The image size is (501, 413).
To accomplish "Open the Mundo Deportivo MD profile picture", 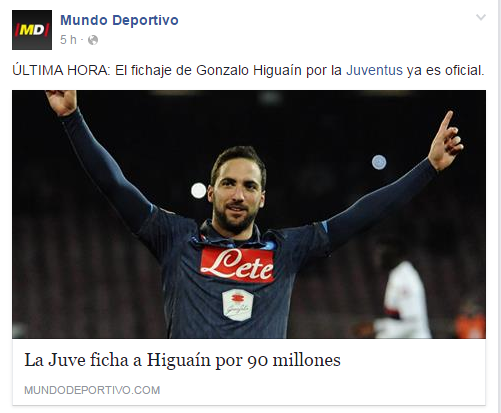I will [32, 30].
